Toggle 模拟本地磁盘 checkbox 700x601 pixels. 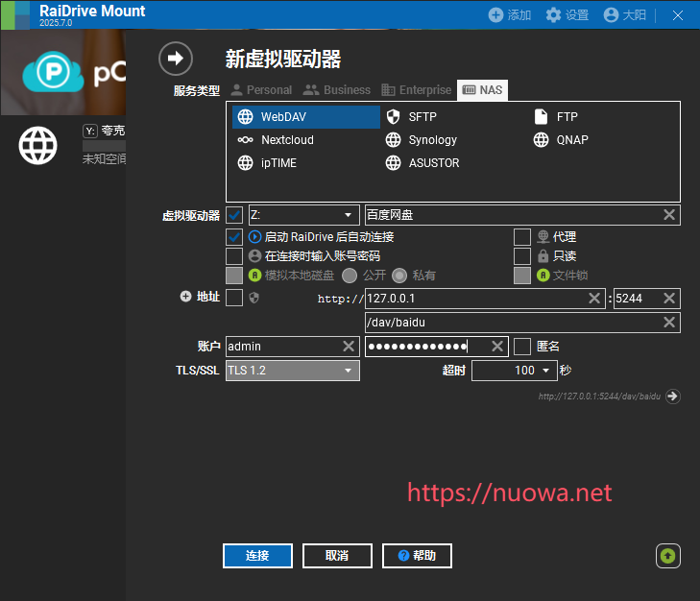(234, 276)
